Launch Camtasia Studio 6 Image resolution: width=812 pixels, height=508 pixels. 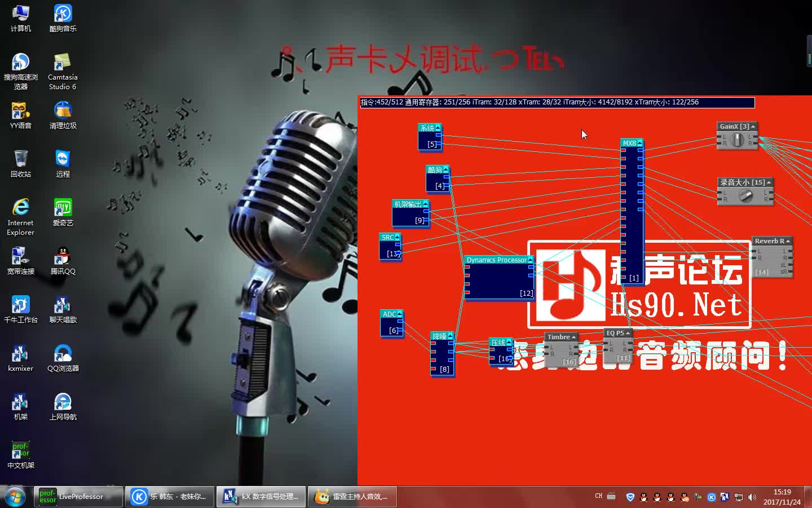pos(62,63)
